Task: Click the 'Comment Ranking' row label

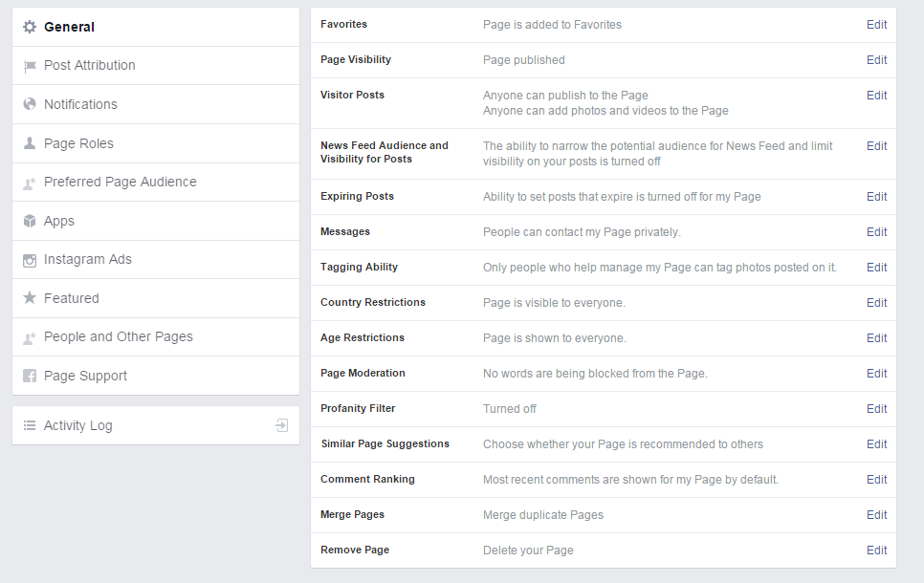Action: click(367, 479)
